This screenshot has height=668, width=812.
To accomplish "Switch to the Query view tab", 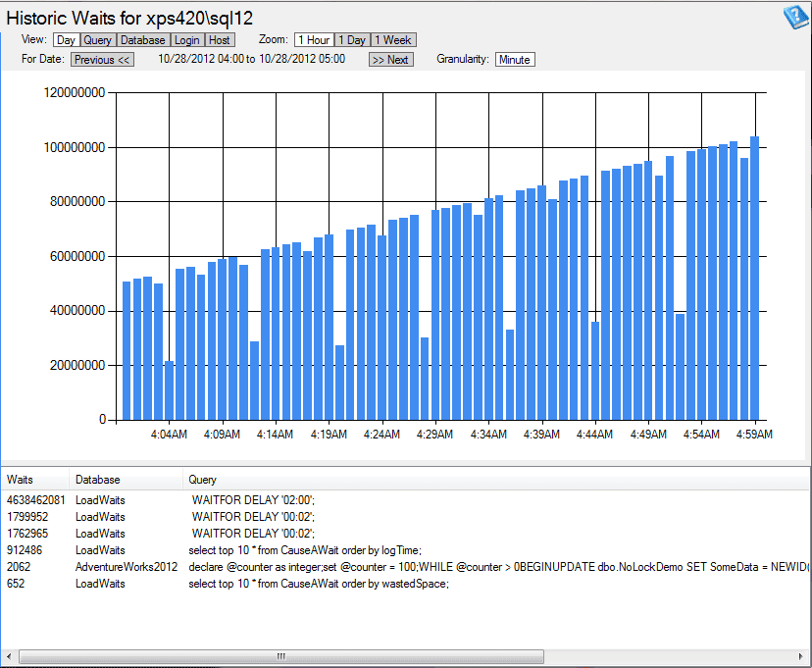I will point(101,40).
